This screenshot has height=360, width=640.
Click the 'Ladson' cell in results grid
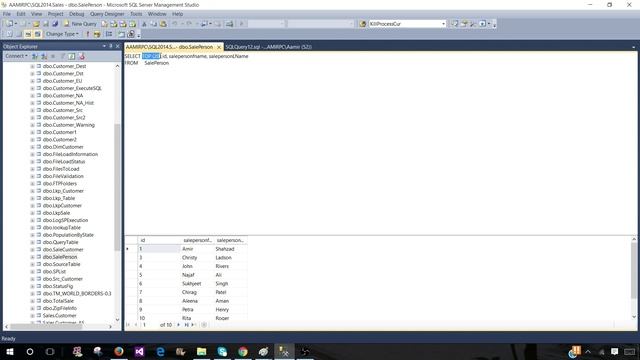pyautogui.click(x=230, y=258)
